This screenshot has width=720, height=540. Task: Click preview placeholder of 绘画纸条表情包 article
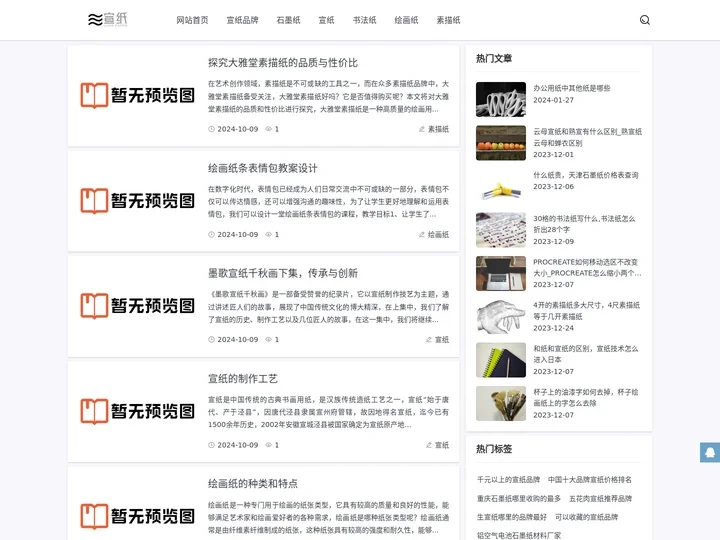[137, 201]
